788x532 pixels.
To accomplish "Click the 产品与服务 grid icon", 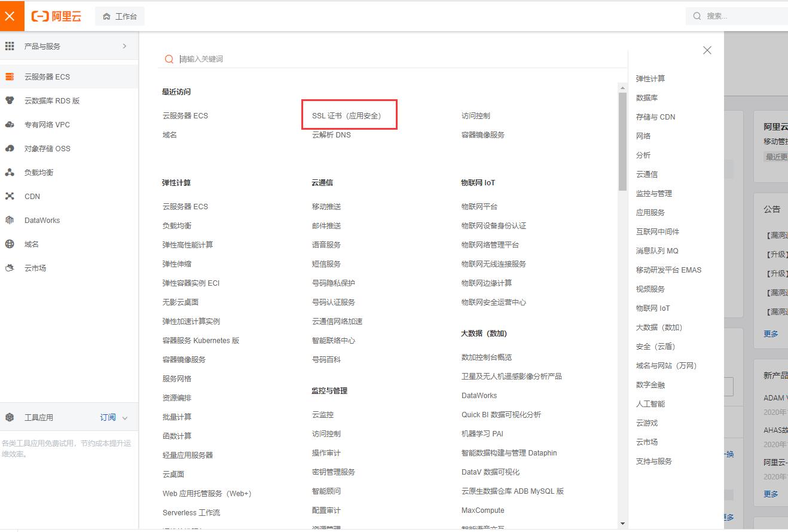I will [10, 46].
